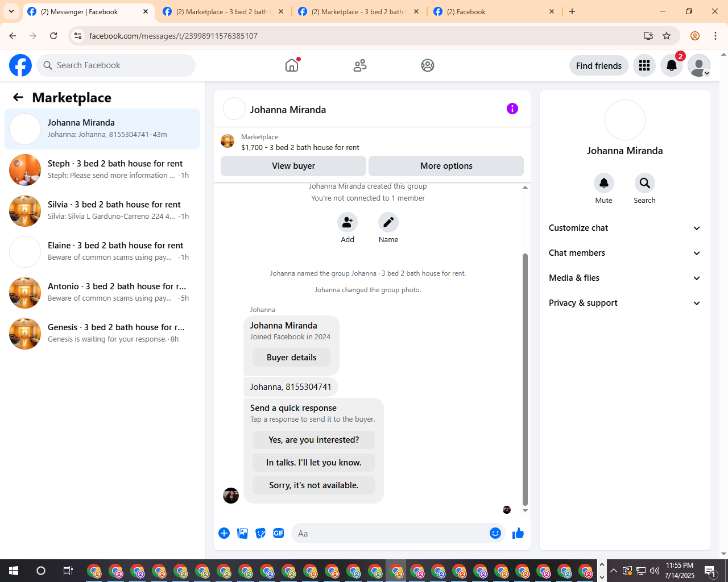Open the Elaine conversation

[x=102, y=252]
